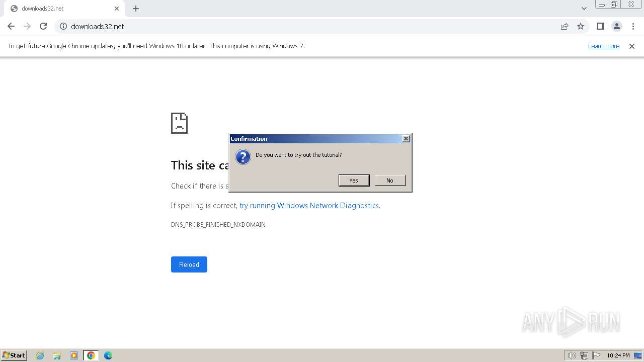Launch Microsoft Edge from taskbar

(x=108, y=355)
